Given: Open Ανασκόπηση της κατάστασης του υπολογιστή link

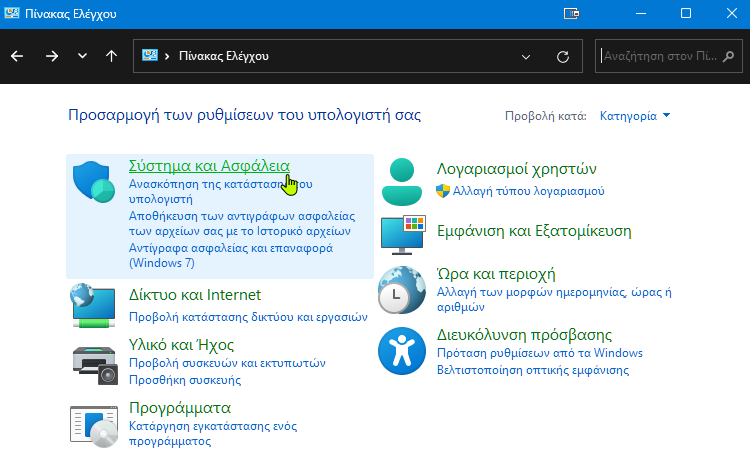Looking at the screenshot, I should (x=221, y=191).
